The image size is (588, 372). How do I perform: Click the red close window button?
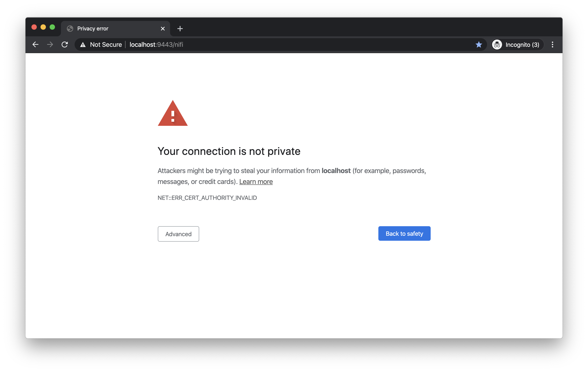tap(34, 27)
